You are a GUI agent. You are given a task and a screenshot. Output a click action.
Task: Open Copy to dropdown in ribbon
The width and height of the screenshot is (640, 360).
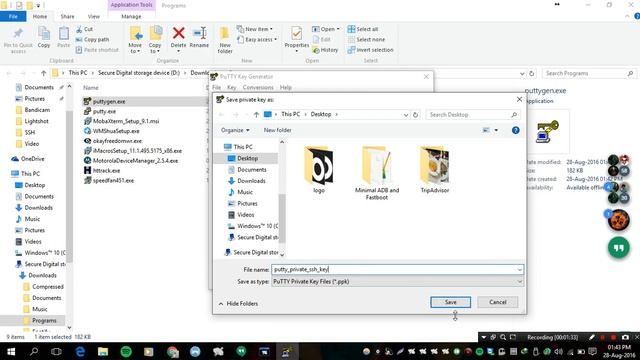tap(155, 49)
